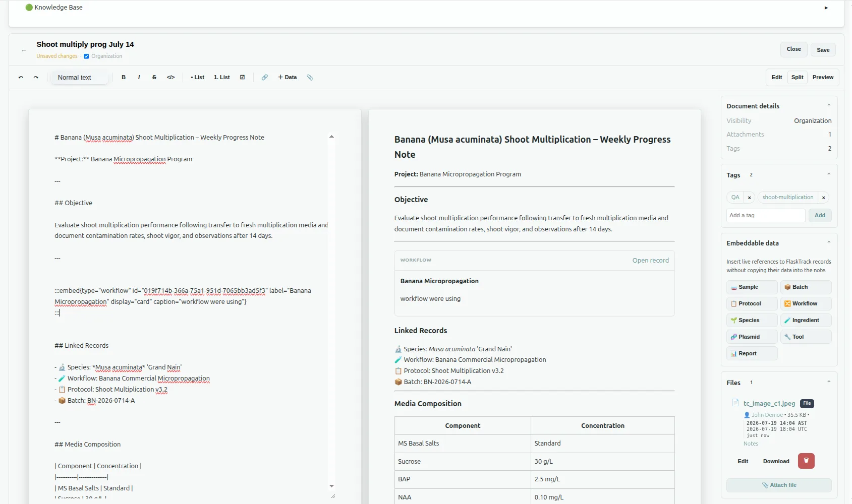Screen dimensions: 852x504
Task: Switch to Edit view mode
Action: (777, 78)
